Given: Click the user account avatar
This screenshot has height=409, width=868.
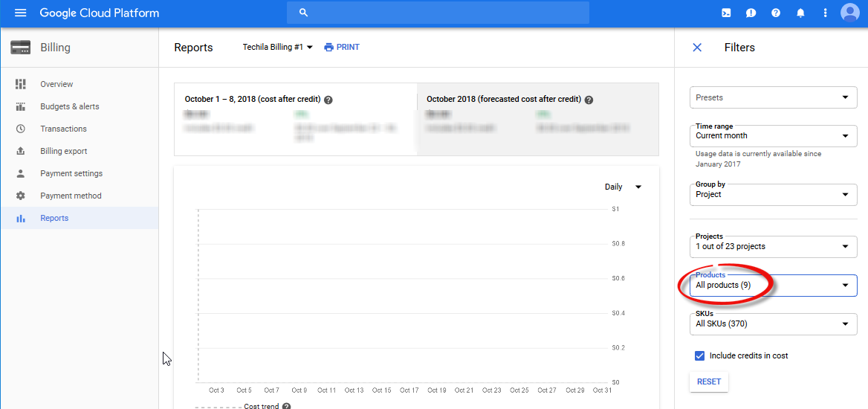Looking at the screenshot, I should (849, 13).
